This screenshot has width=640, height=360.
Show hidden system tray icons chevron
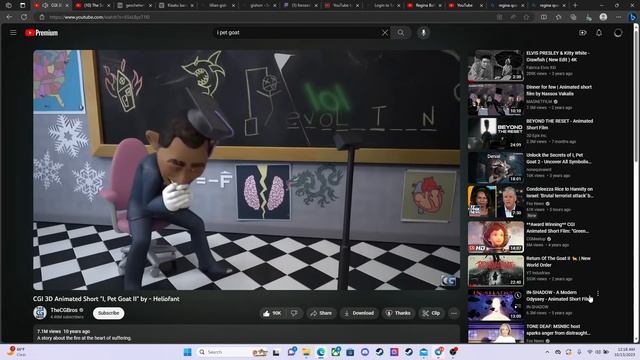coord(547,352)
